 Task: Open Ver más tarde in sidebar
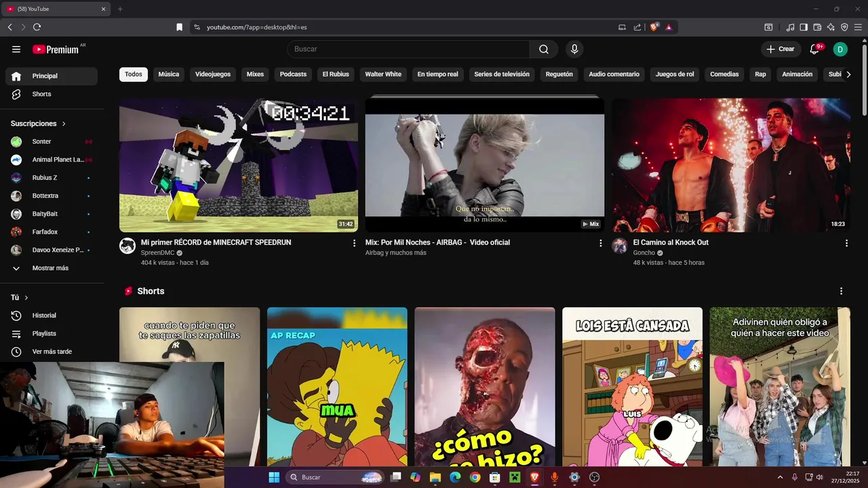click(x=52, y=352)
